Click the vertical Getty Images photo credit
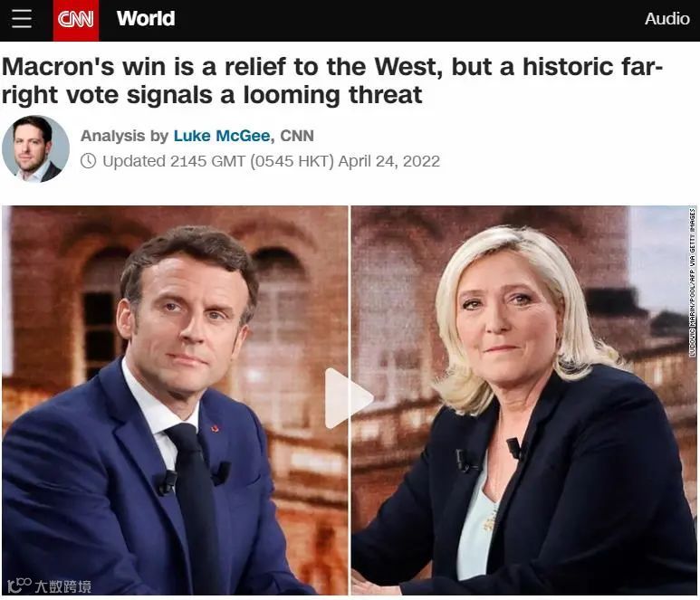700x600 pixels. click(x=692, y=282)
